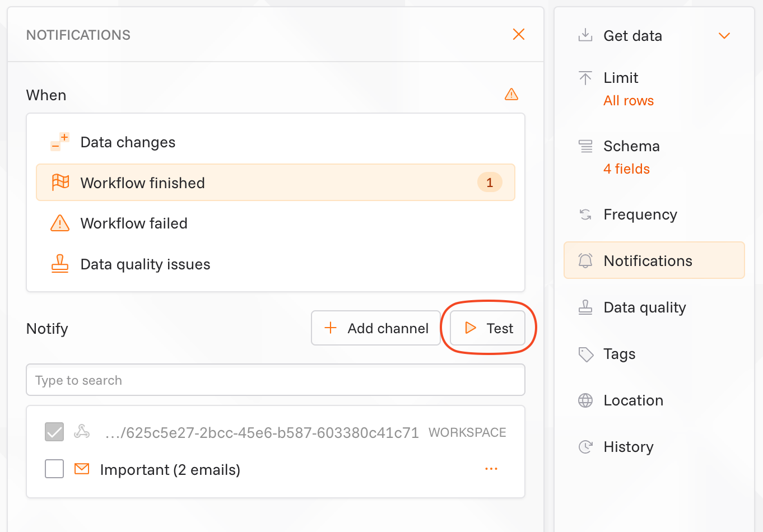
Task: Toggle the workspace webhook channel checkbox
Action: (x=54, y=432)
